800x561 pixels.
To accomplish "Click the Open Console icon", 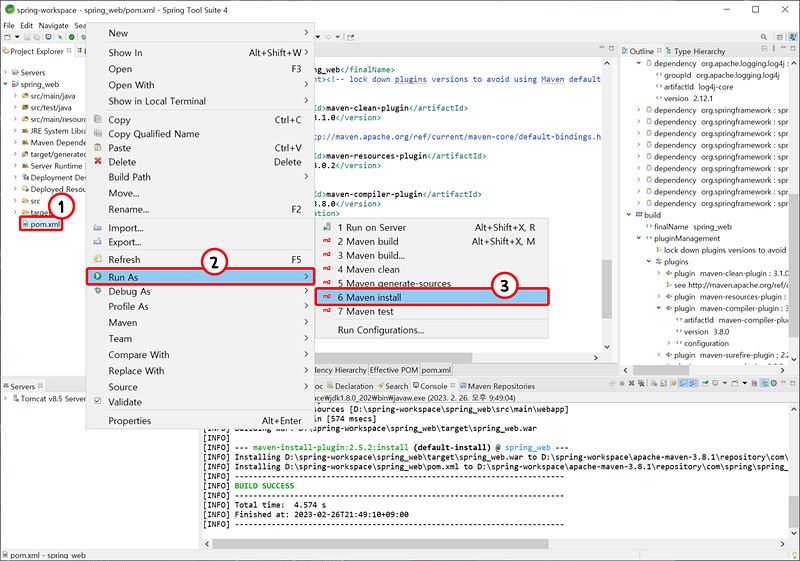I will pos(735,383).
